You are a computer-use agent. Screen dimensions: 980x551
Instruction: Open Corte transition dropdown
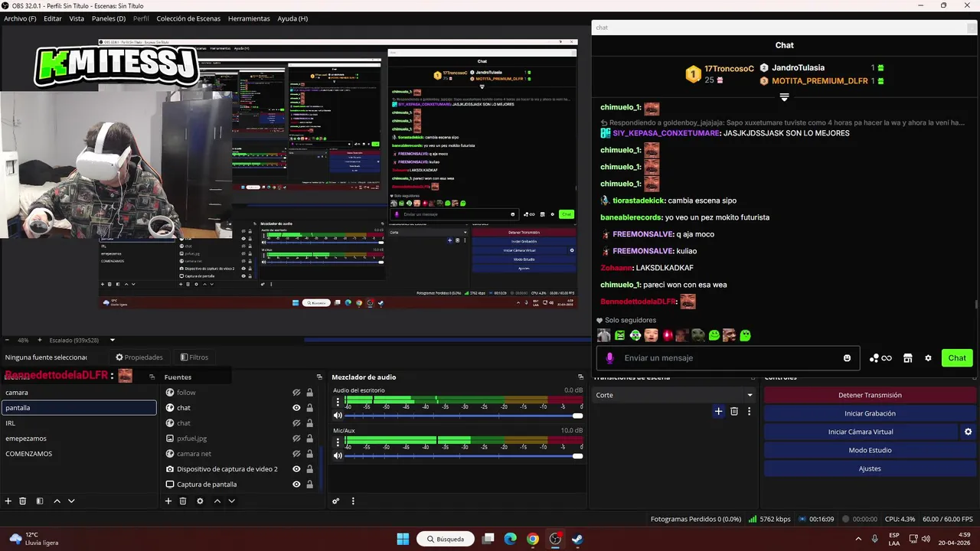(675, 395)
